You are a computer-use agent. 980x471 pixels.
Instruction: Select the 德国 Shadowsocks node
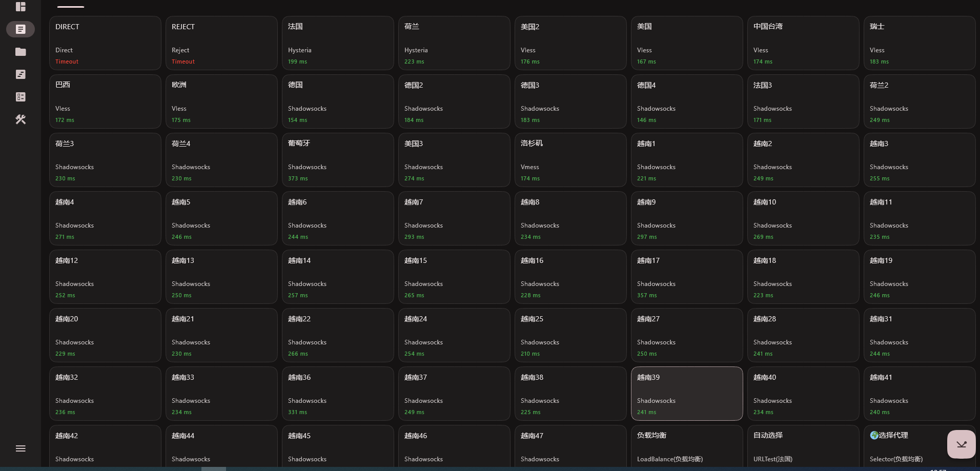click(338, 101)
